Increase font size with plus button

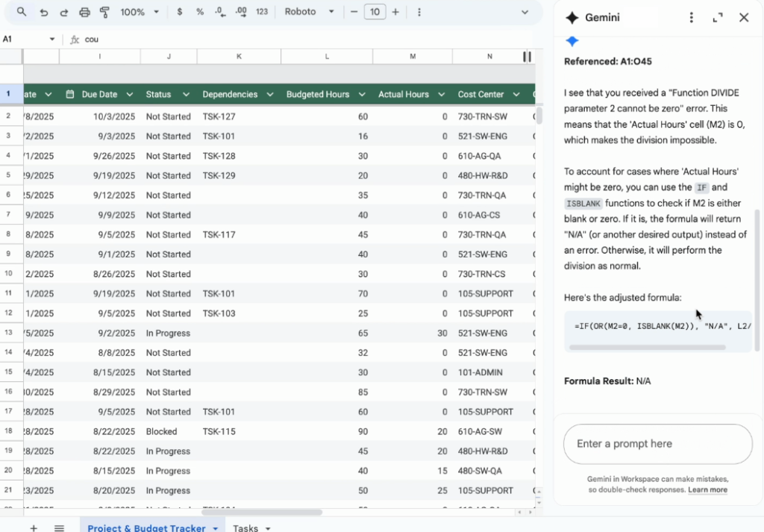(x=395, y=12)
